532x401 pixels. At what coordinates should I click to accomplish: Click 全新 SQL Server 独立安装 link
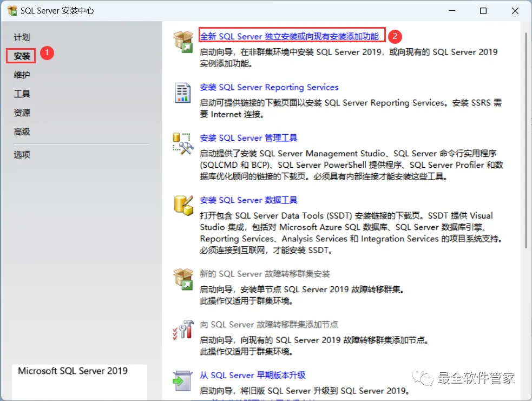click(290, 36)
